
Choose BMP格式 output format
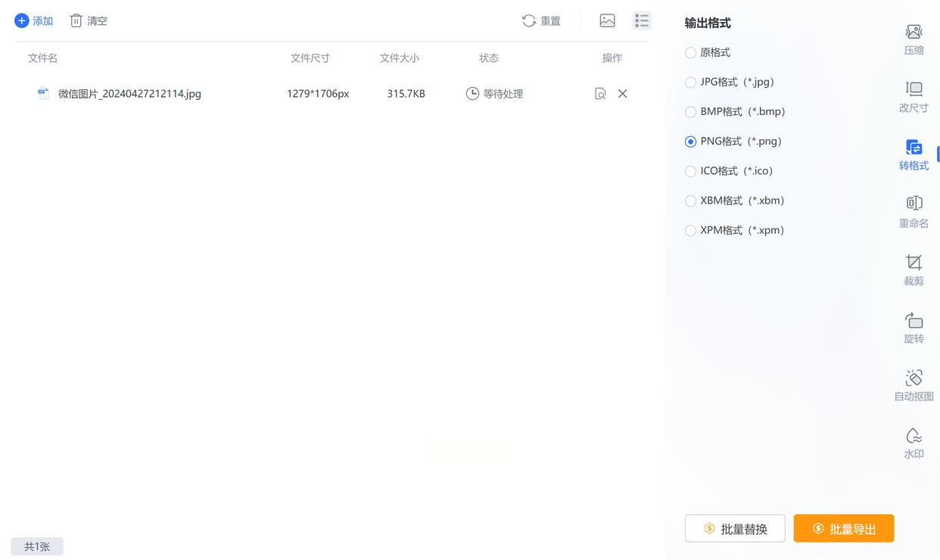690,112
